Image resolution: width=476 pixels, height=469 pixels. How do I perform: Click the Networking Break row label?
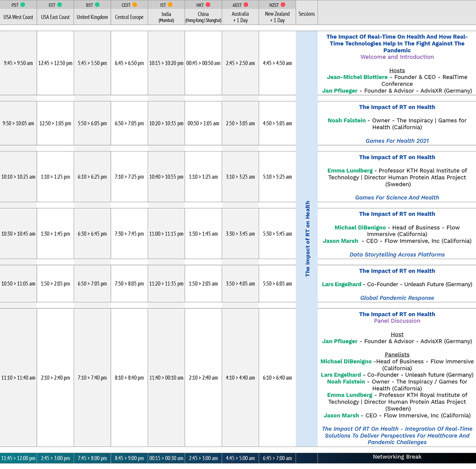pyautogui.click(x=397, y=457)
